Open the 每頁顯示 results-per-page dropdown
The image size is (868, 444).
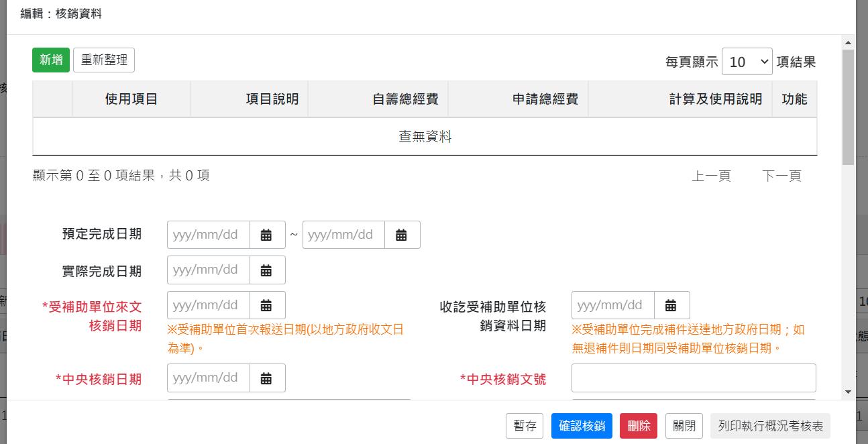click(747, 62)
